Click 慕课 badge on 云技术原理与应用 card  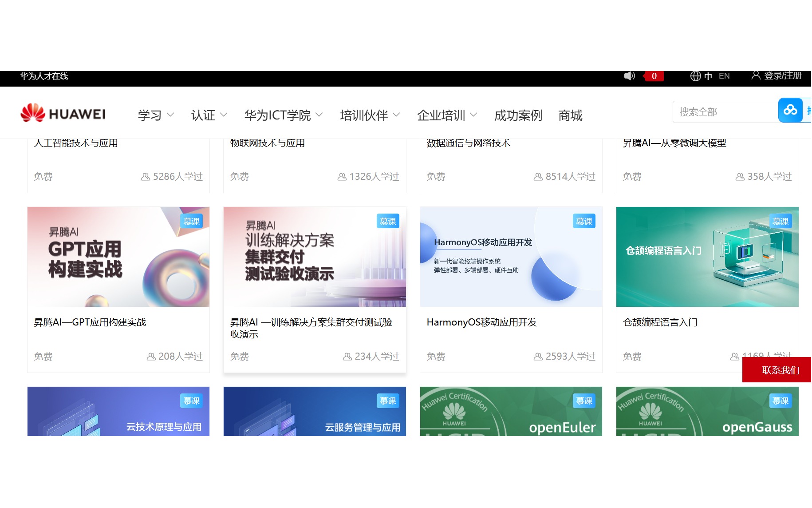click(192, 401)
